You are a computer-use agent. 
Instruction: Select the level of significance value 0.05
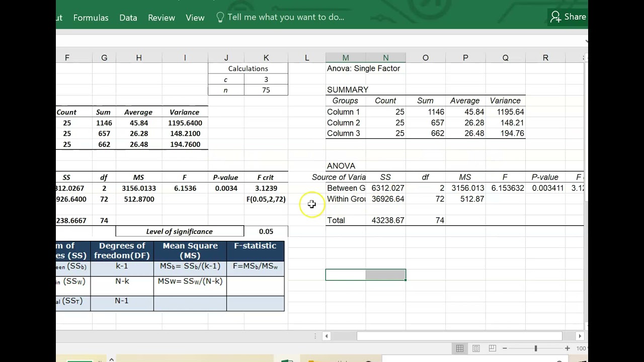coord(266,231)
